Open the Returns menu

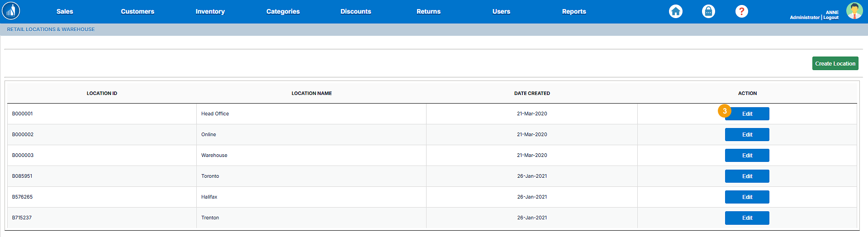pos(428,11)
